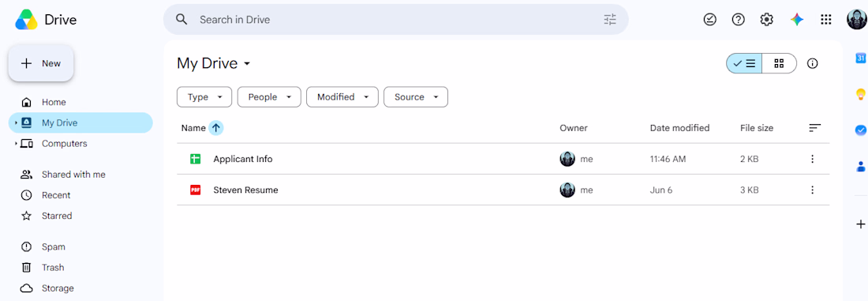The height and width of the screenshot is (301, 868).
Task: Switch to grid layout view
Action: click(779, 63)
